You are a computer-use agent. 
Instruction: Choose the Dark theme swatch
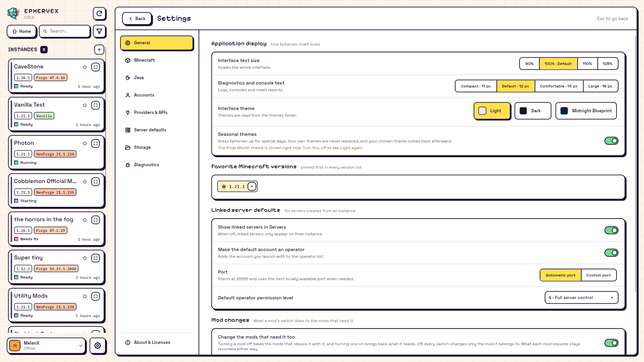tap(533, 111)
